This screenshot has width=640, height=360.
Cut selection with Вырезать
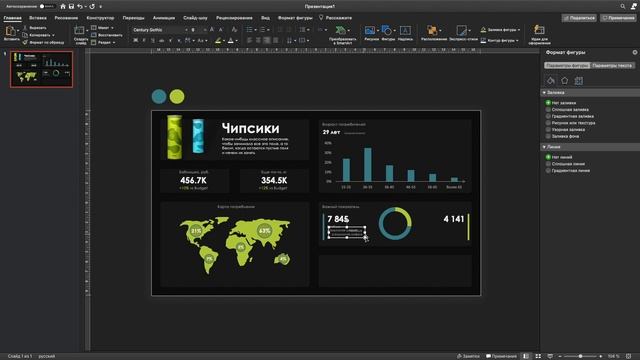(x=34, y=28)
